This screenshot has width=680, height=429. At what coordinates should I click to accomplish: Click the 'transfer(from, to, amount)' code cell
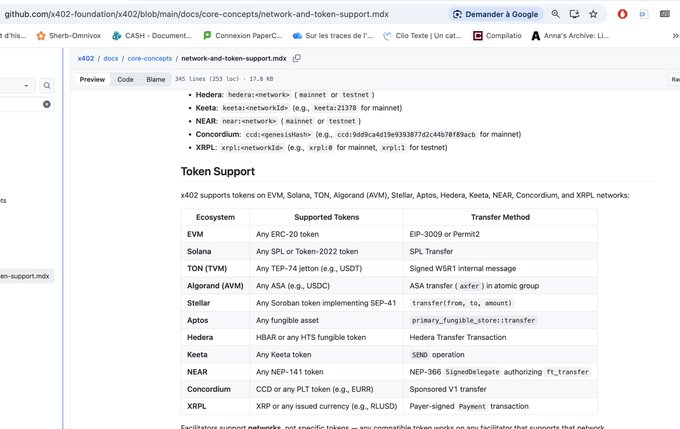pos(462,303)
